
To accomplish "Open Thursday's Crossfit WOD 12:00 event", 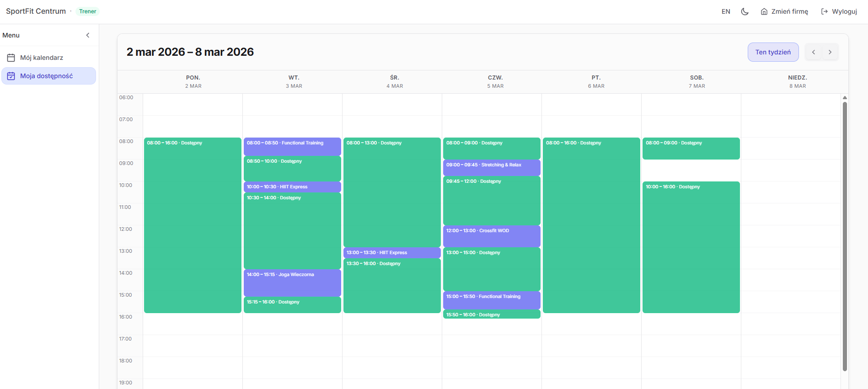I will [492, 236].
